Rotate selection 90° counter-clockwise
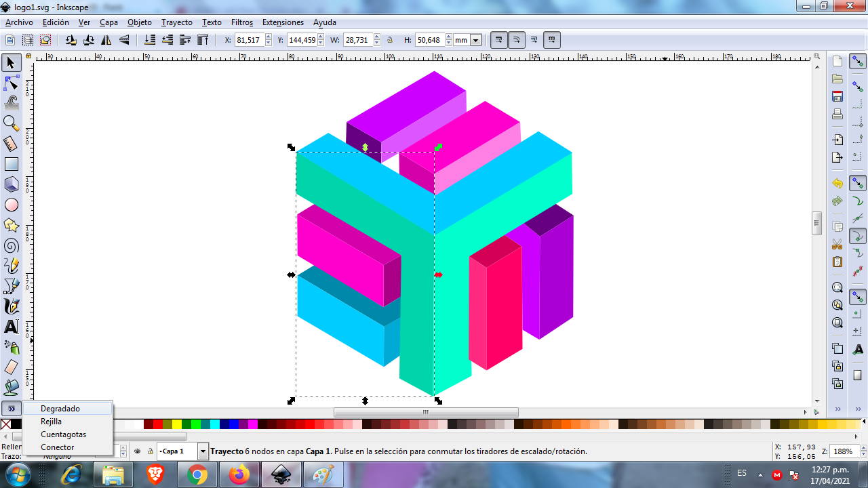 click(71, 40)
